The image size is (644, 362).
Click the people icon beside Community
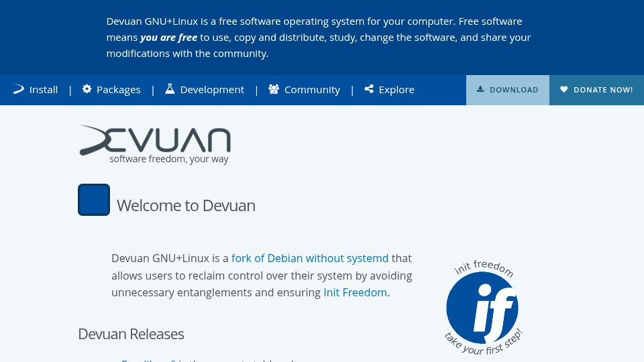pos(274,89)
